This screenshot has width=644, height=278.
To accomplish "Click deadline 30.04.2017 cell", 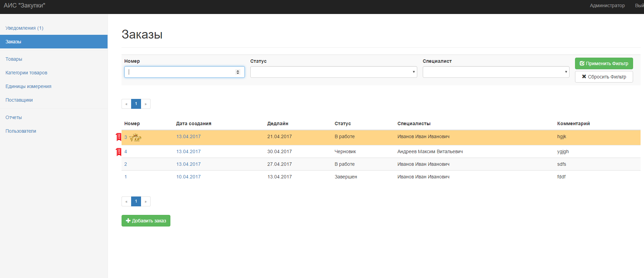I will point(280,151).
